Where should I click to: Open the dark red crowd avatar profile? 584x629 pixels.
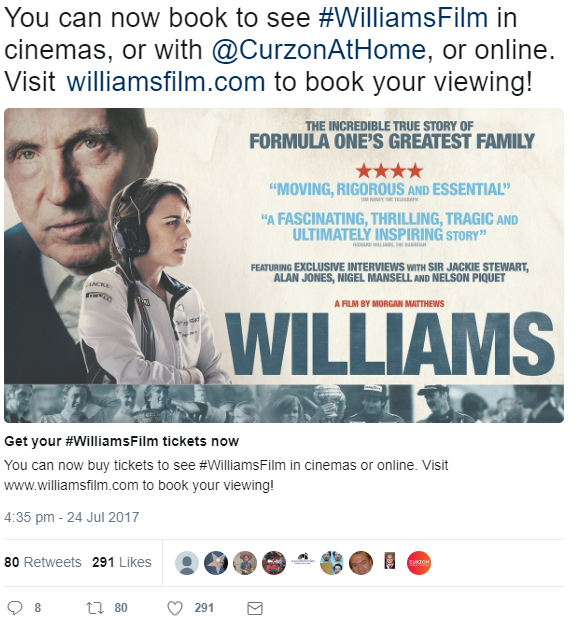coord(274,563)
